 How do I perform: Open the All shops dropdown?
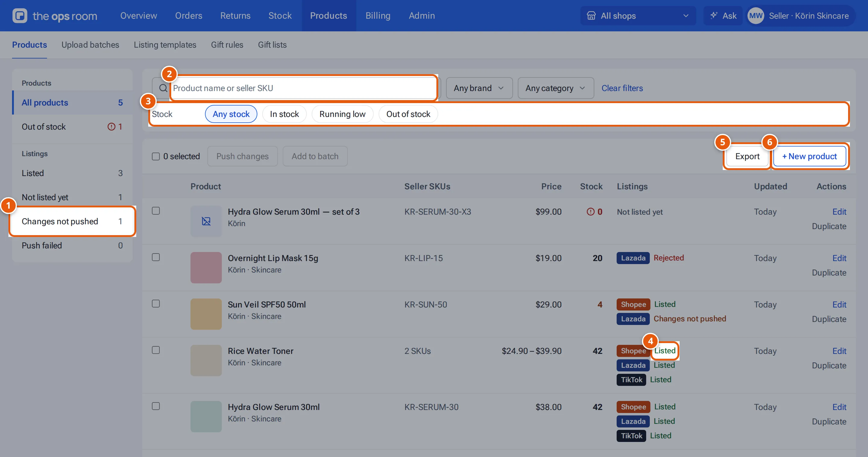pyautogui.click(x=638, y=16)
